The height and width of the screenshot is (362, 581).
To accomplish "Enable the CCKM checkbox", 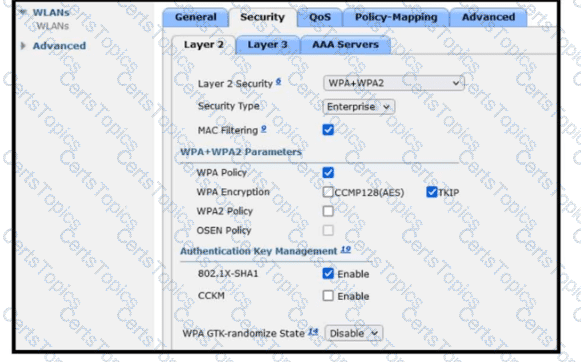I will pos(328,296).
